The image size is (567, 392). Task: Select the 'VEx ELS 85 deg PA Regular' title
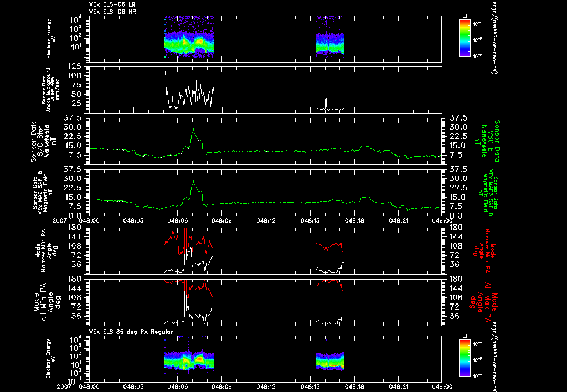pyautogui.click(x=131, y=332)
